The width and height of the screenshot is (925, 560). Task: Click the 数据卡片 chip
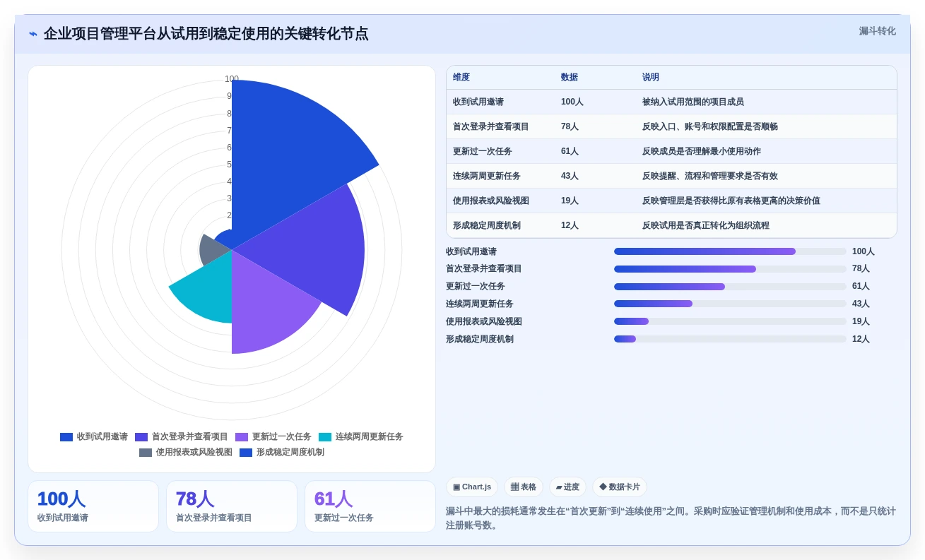(x=620, y=487)
